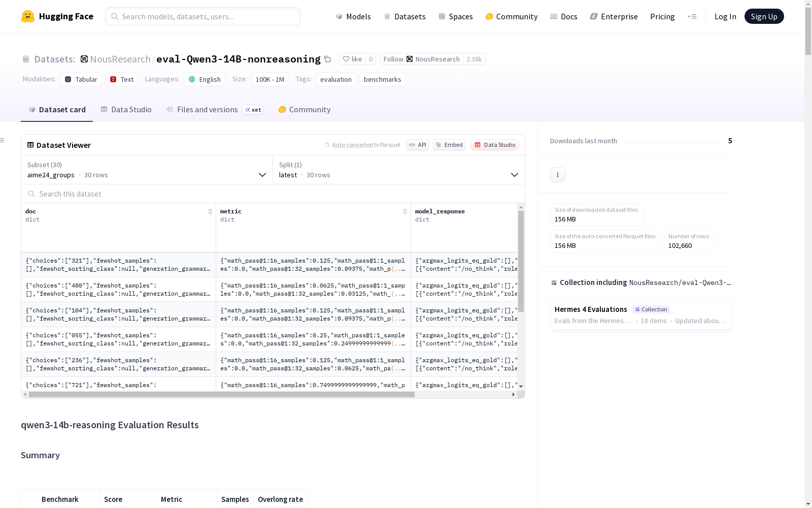Click the NousResearch organization avatar icon
This screenshot has width=812, height=508.
click(84, 59)
